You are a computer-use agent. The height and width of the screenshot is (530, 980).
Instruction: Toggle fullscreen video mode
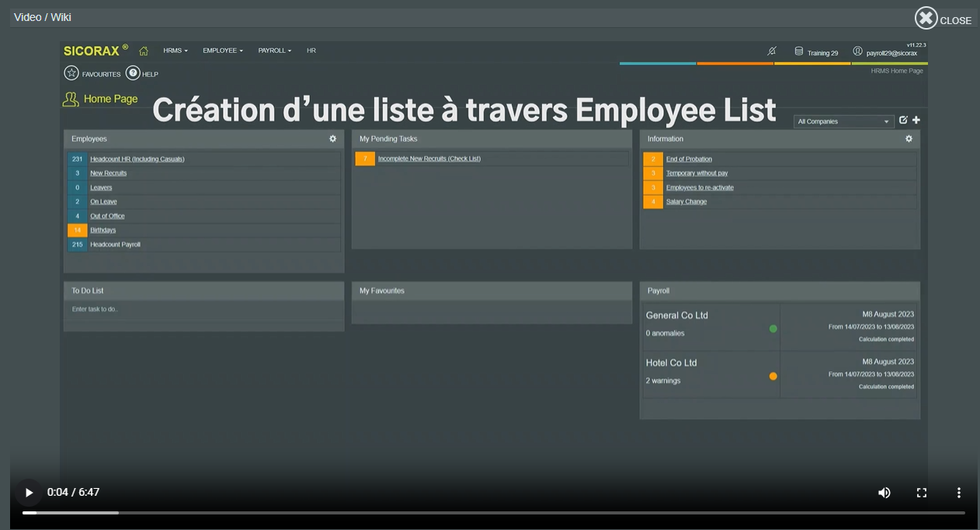[x=921, y=493]
